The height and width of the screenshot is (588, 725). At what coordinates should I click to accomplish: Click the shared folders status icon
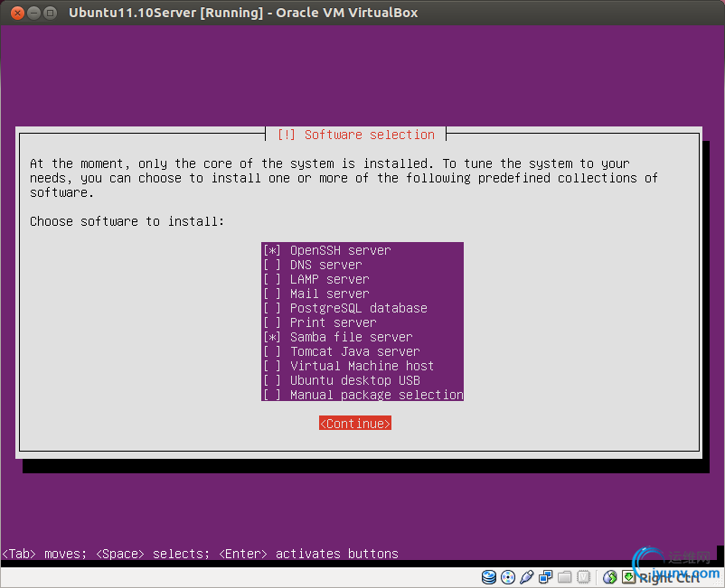click(x=565, y=577)
